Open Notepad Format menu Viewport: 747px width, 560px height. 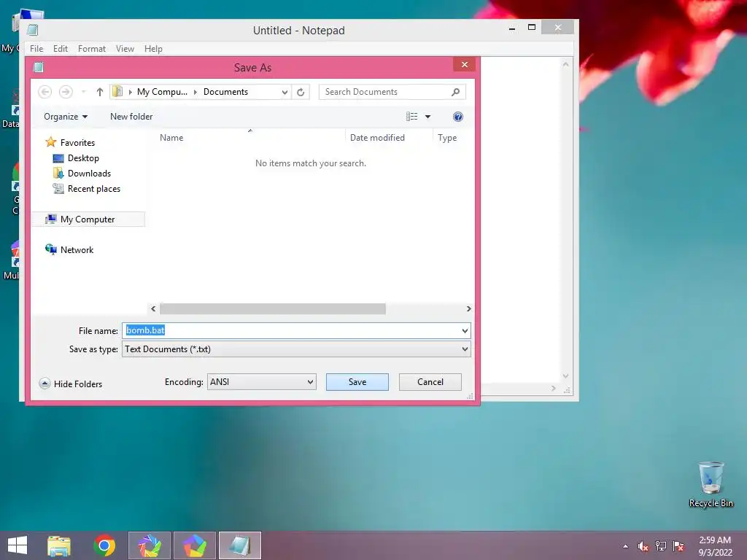tap(91, 49)
